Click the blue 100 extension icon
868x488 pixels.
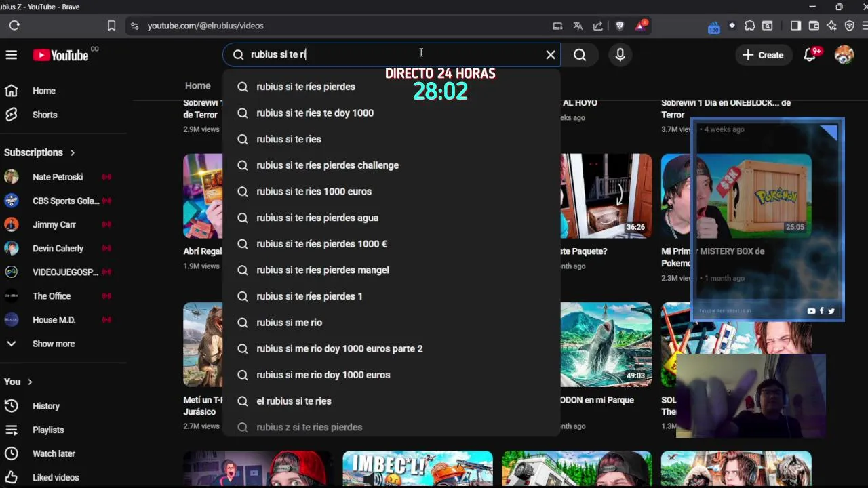[713, 27]
